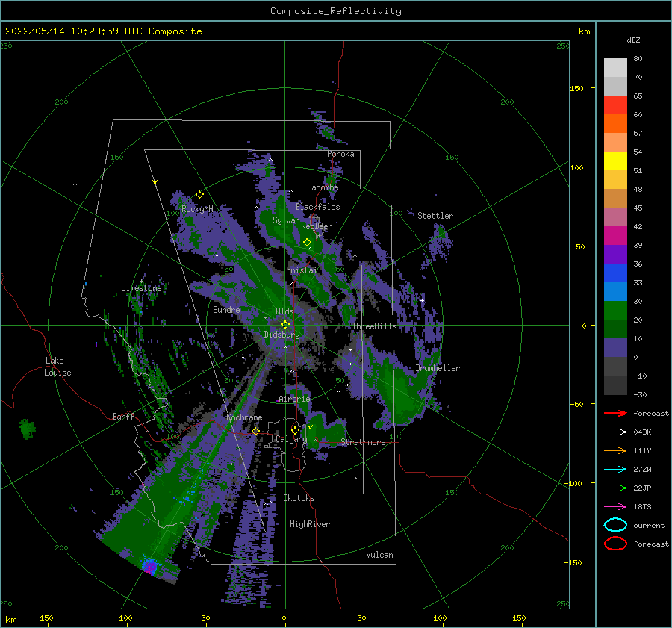Click the Limestone label

tap(141, 288)
